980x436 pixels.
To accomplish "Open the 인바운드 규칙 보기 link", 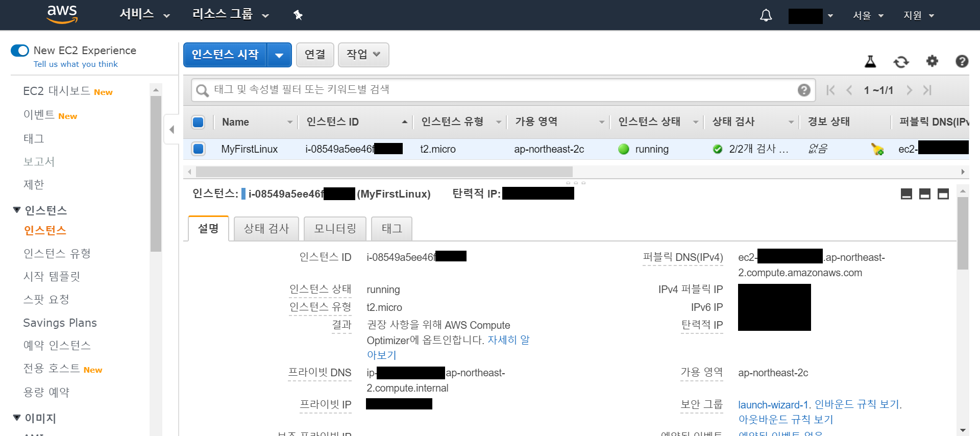I will [857, 404].
